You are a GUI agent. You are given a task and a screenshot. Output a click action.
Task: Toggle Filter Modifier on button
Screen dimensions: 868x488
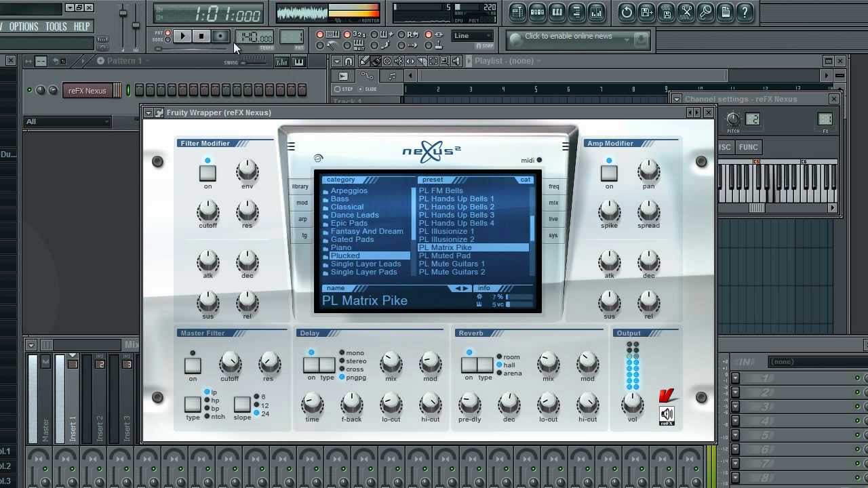pos(208,172)
